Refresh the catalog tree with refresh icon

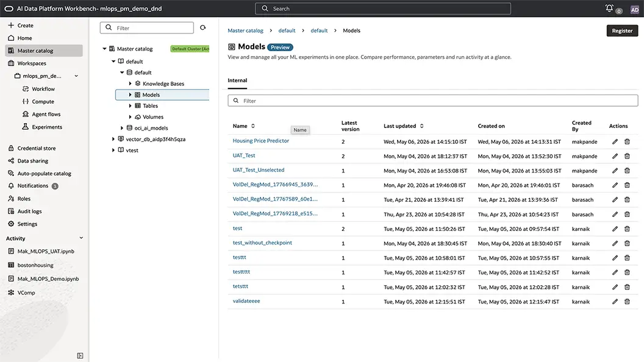202,27
